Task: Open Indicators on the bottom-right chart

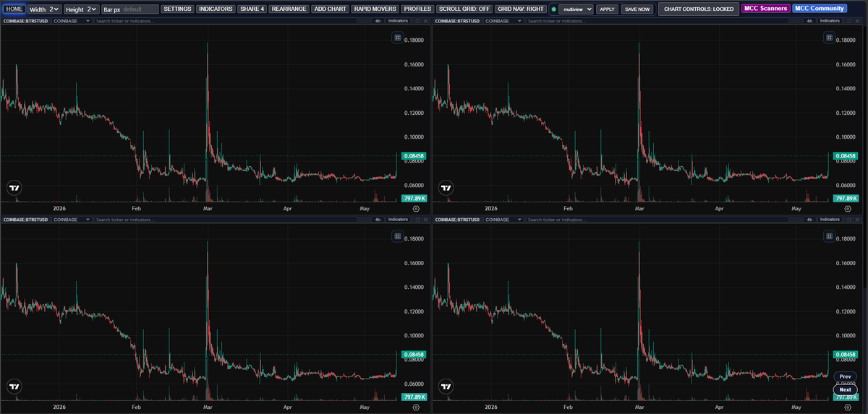Action: coord(830,219)
